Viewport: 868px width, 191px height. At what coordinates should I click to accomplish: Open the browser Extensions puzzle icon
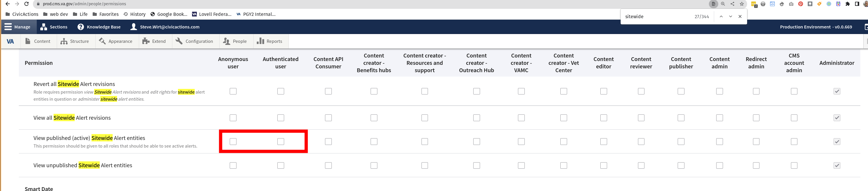coord(848,4)
